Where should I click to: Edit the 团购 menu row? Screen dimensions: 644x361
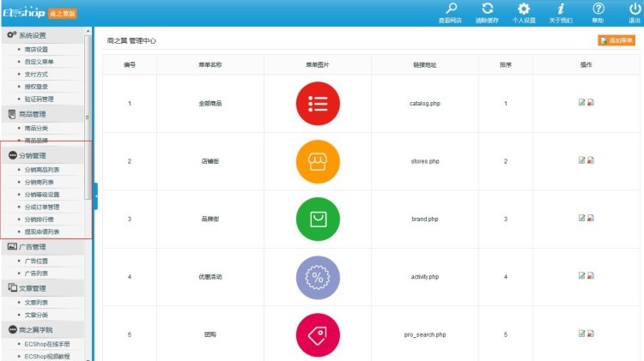tap(581, 334)
